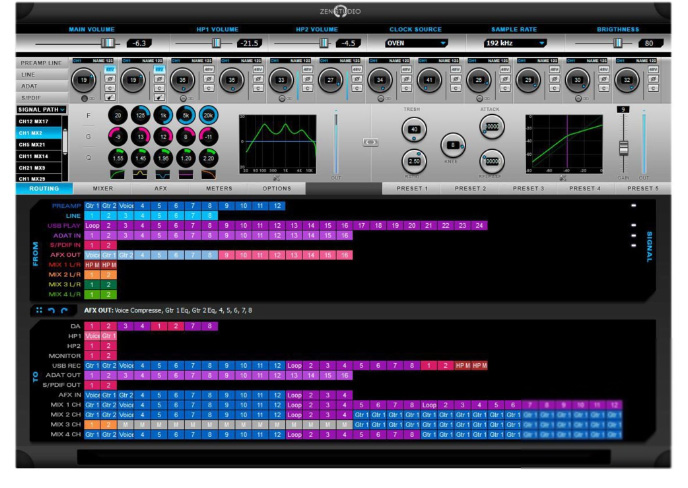Select the low-cut EQ filter shape icon
Screen dimensions: 688x488
click(119, 174)
